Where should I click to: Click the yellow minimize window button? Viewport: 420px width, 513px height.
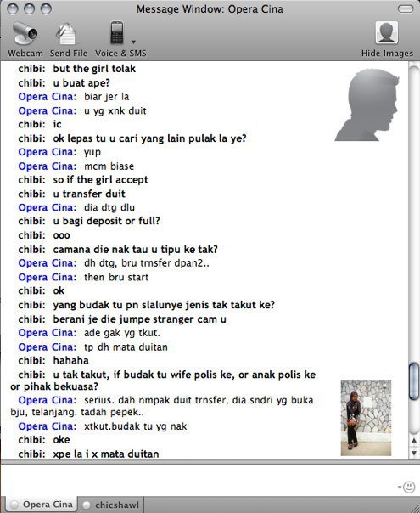click(29, 8)
